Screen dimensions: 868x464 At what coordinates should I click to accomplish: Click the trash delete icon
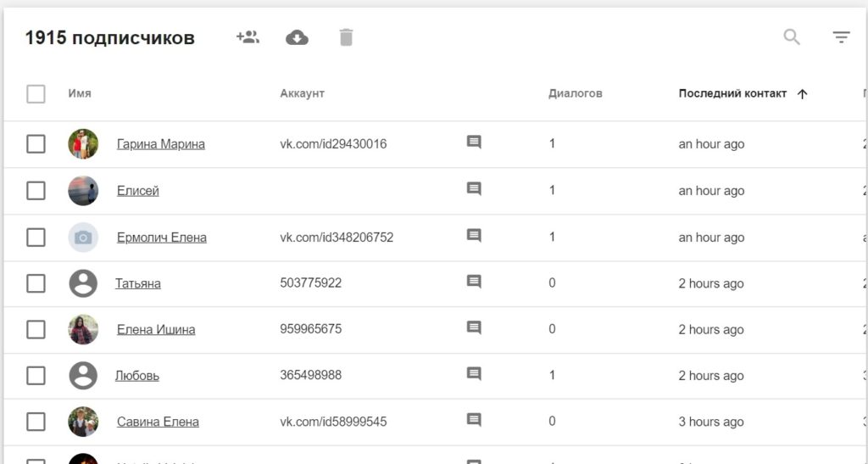346,37
